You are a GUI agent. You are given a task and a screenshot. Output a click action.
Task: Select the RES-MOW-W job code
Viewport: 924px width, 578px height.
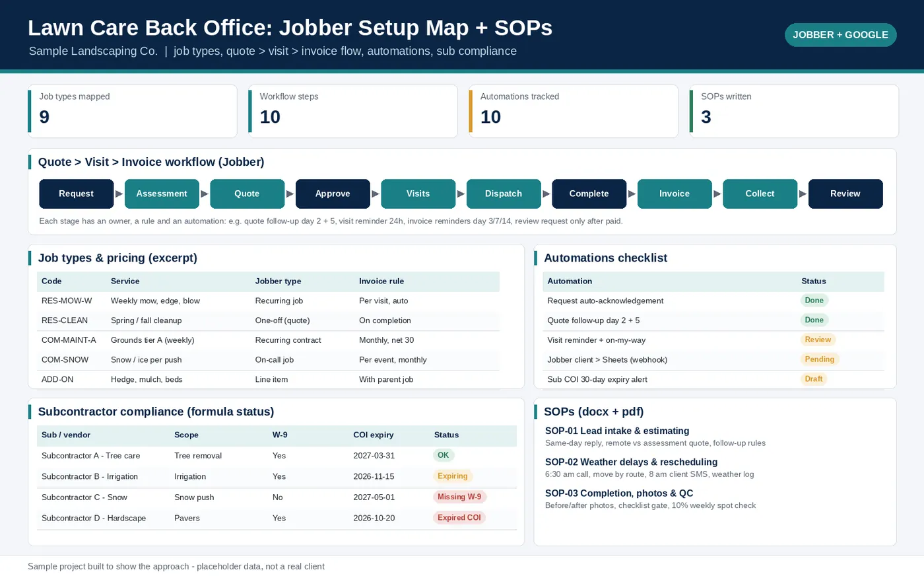point(67,301)
